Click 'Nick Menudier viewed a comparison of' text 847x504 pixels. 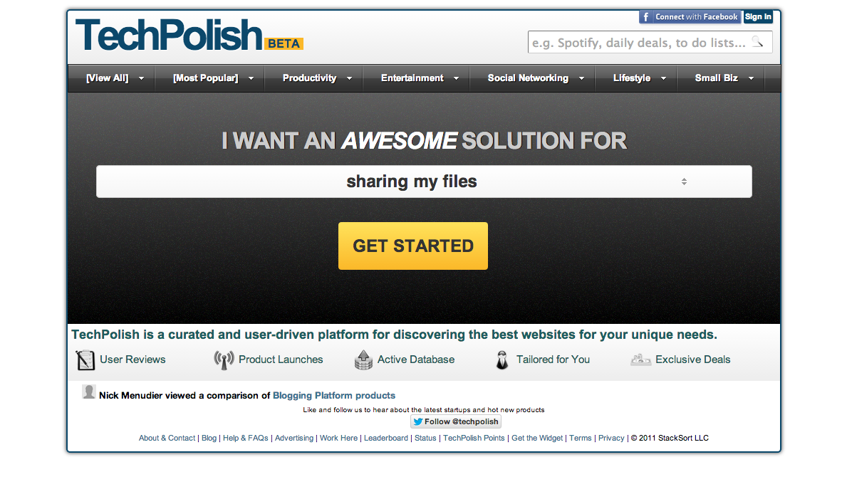(185, 396)
